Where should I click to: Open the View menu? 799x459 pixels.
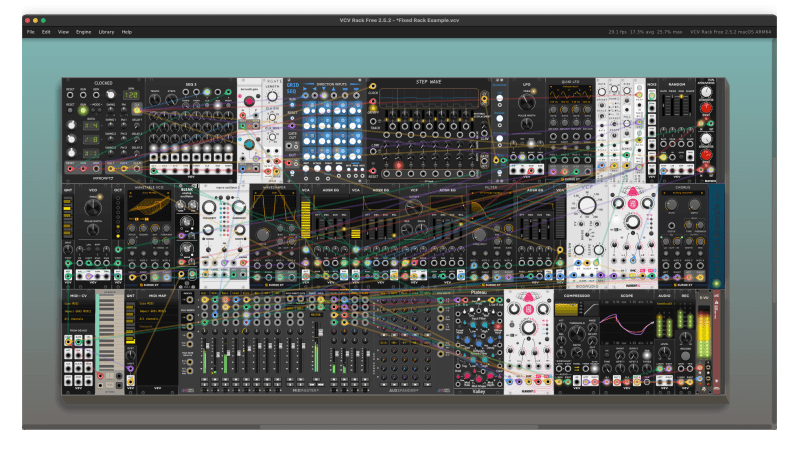[x=63, y=32]
